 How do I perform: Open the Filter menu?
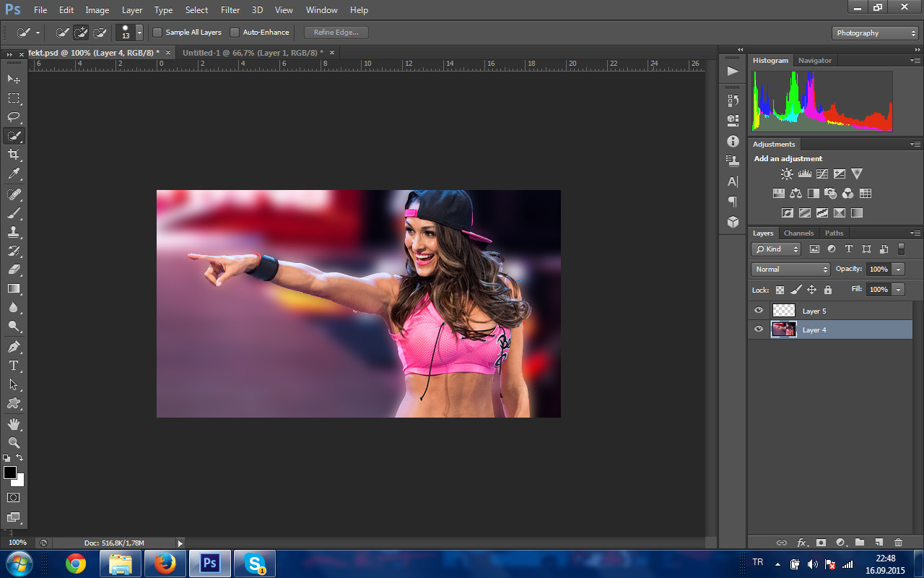click(x=230, y=10)
